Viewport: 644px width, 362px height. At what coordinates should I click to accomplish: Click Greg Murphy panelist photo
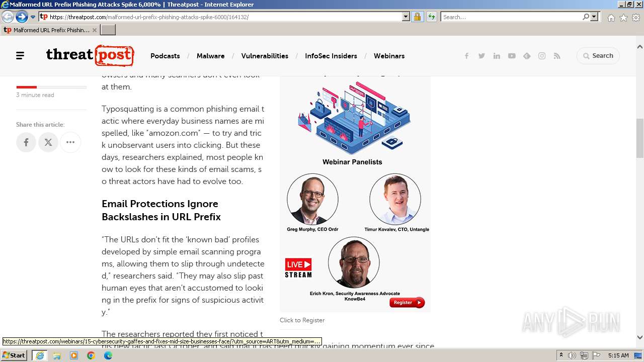pos(312,200)
